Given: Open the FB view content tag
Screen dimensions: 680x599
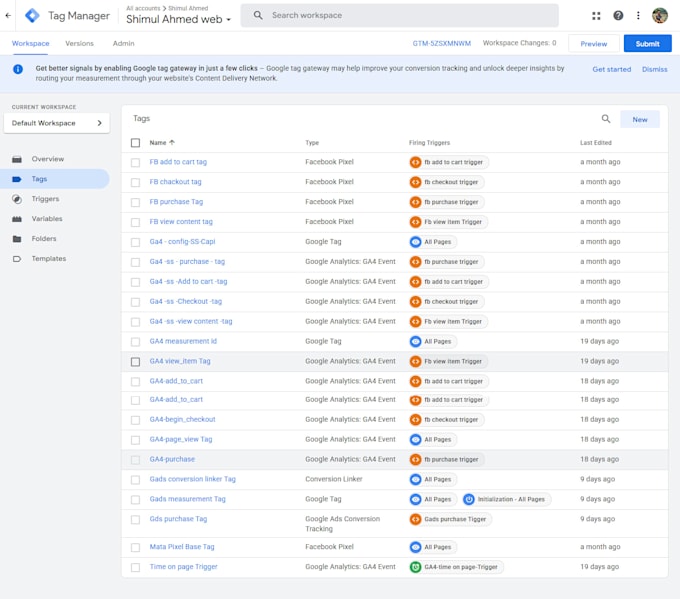Looking at the screenshot, I should pyautogui.click(x=181, y=222).
